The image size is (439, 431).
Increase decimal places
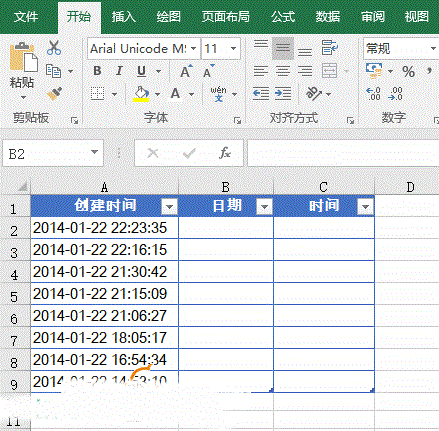coord(373,94)
